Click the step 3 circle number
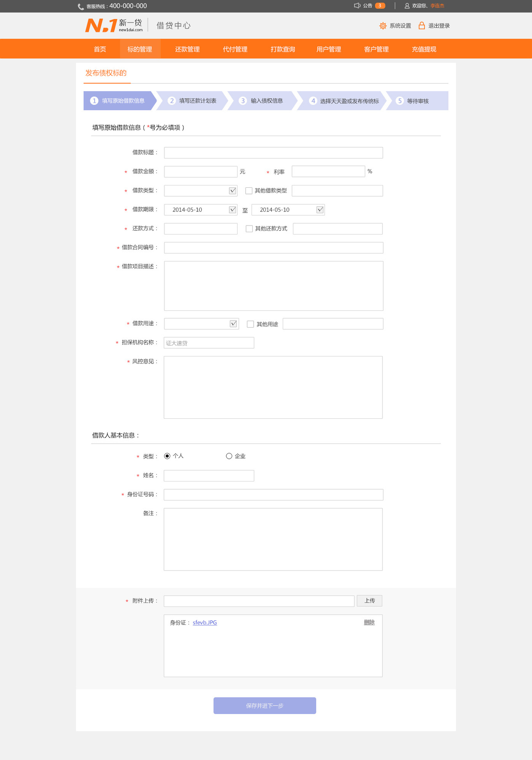The height and width of the screenshot is (760, 532). [243, 101]
